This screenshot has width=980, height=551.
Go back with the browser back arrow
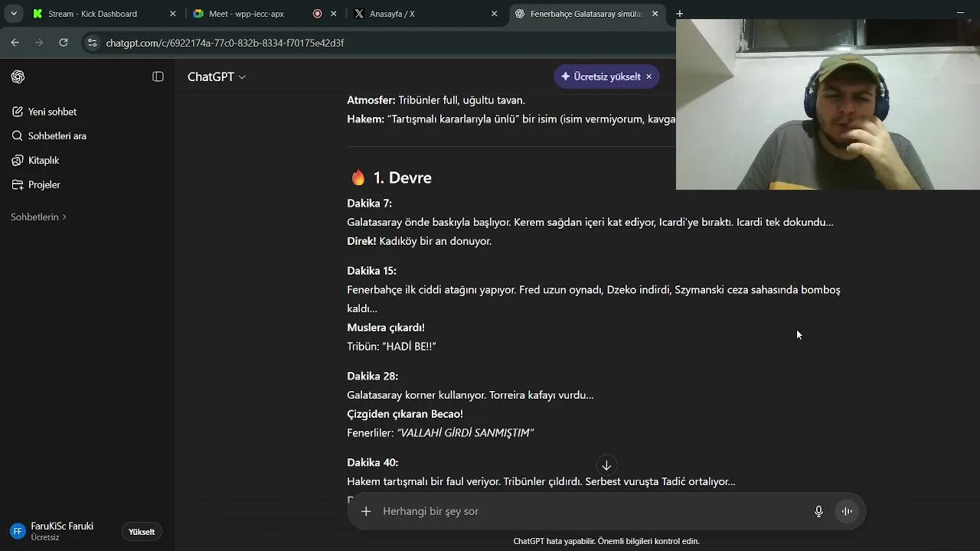coord(15,43)
